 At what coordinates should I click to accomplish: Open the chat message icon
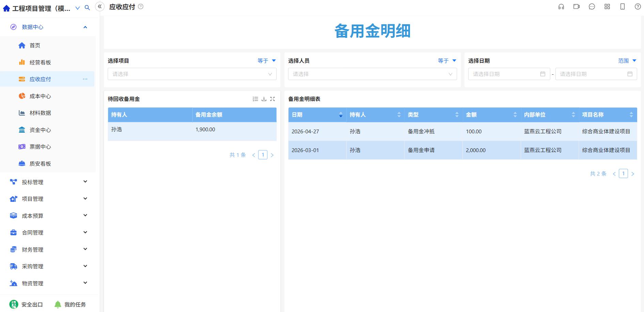592,6
